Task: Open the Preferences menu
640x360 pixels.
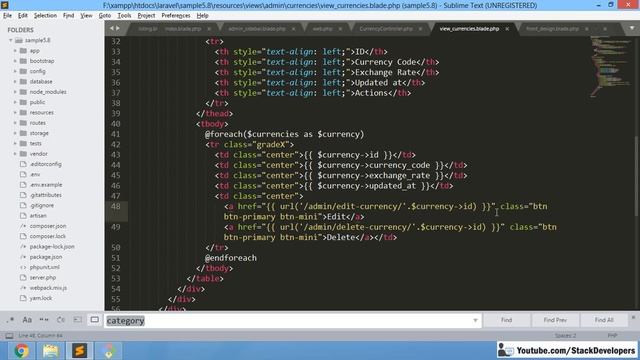Action: pos(176,16)
